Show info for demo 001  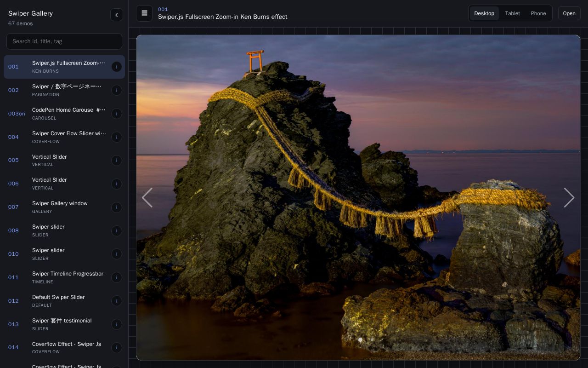pos(117,67)
